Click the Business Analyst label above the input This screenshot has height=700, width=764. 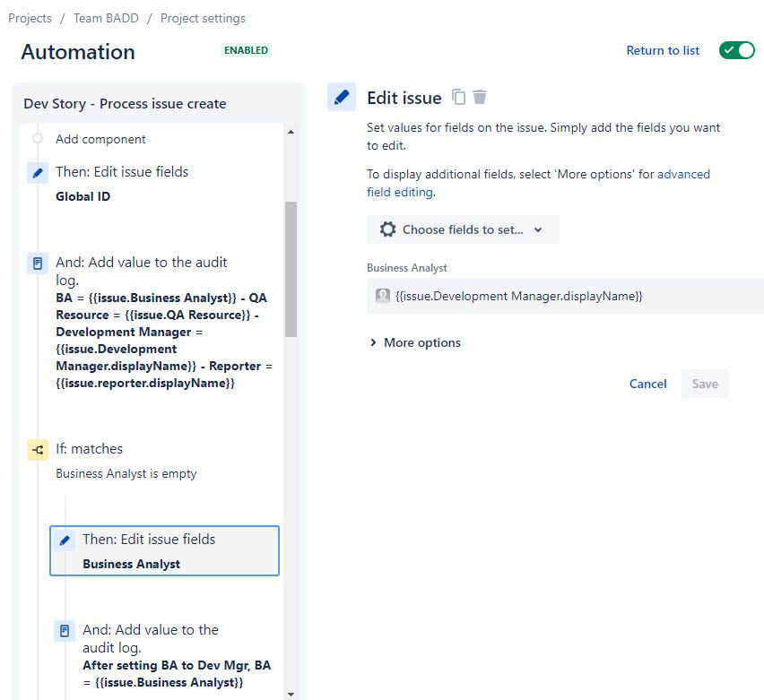406,268
